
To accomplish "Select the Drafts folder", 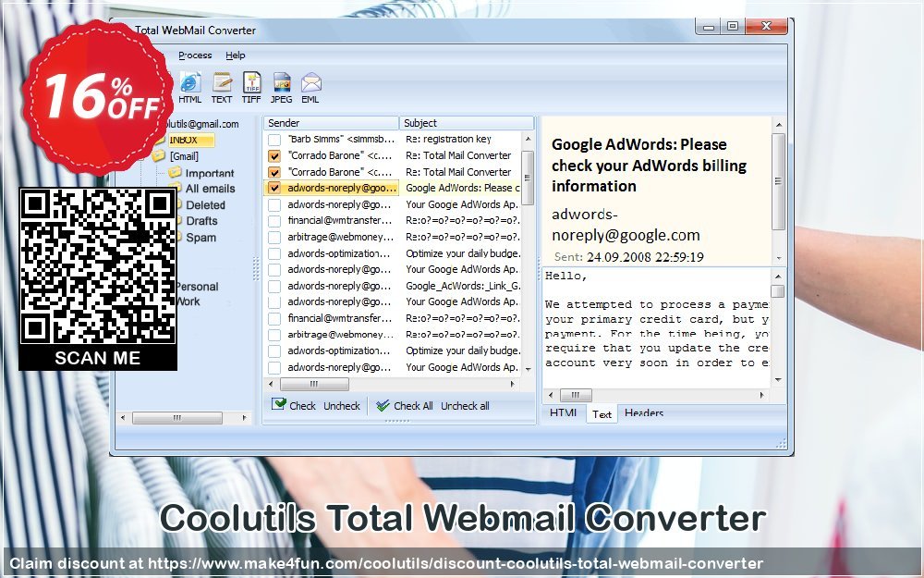I will click(x=201, y=221).
